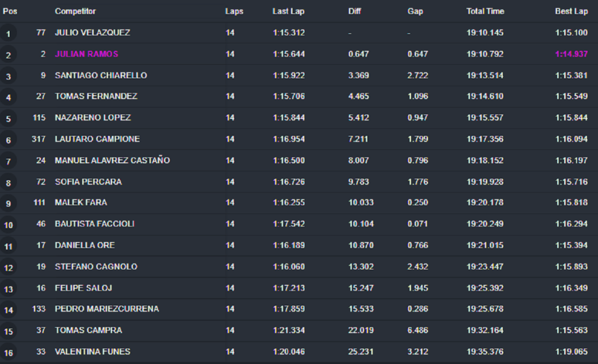Viewport: 598px width, 364px height.
Task: Select competitor JULIAN RAMOS
Action: tap(86, 54)
